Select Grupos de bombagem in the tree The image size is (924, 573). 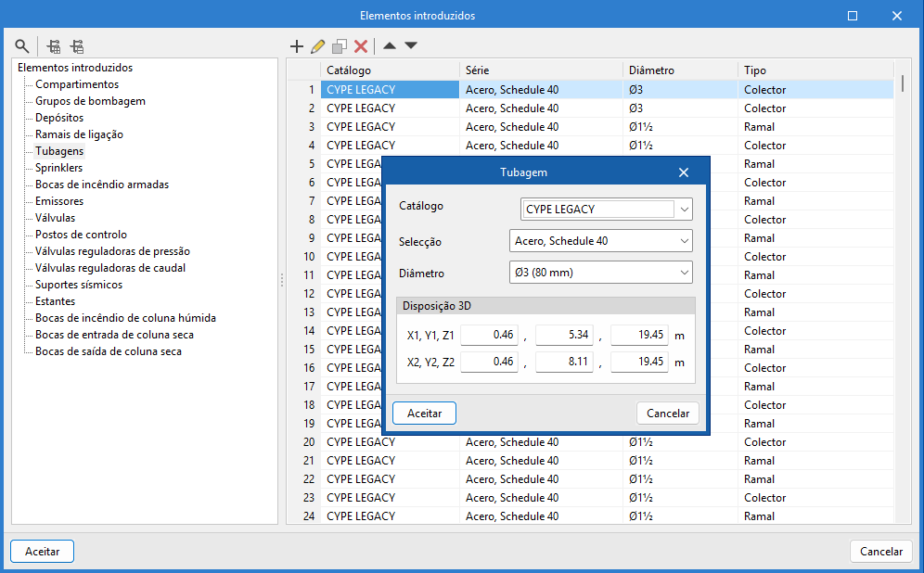pos(90,101)
